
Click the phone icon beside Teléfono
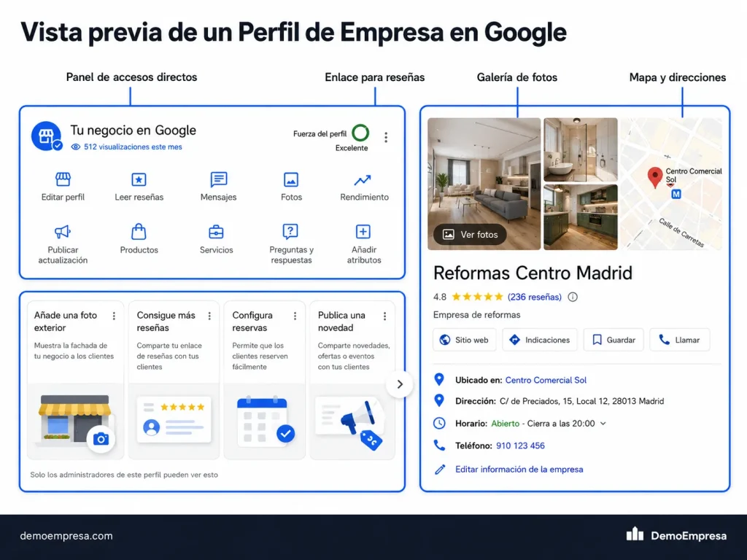pyautogui.click(x=439, y=446)
